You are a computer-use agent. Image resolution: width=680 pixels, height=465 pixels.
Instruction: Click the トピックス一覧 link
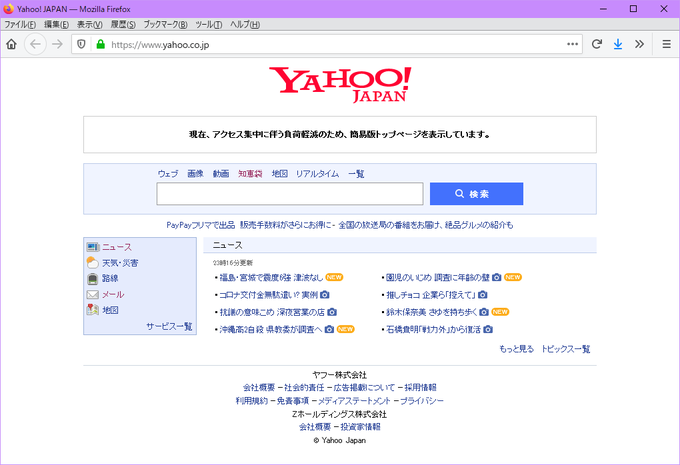tap(566, 349)
